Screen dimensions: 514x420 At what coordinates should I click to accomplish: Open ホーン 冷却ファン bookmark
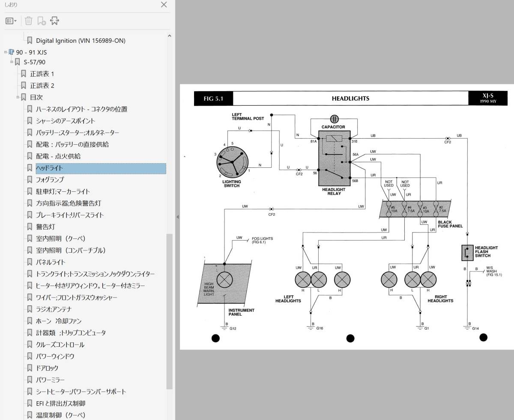tap(59, 321)
